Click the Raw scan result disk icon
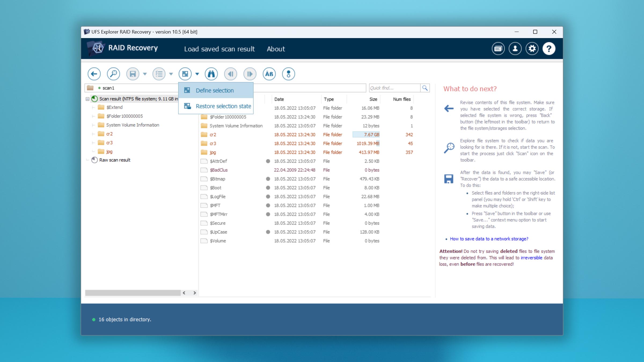The height and width of the screenshot is (362, 644). (94, 160)
